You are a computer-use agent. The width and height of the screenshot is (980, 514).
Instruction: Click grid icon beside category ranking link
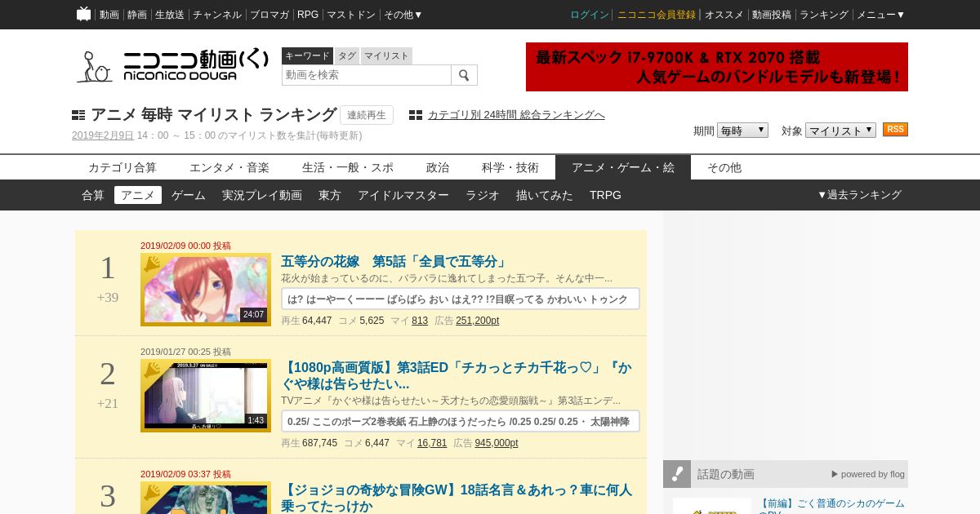[416, 115]
